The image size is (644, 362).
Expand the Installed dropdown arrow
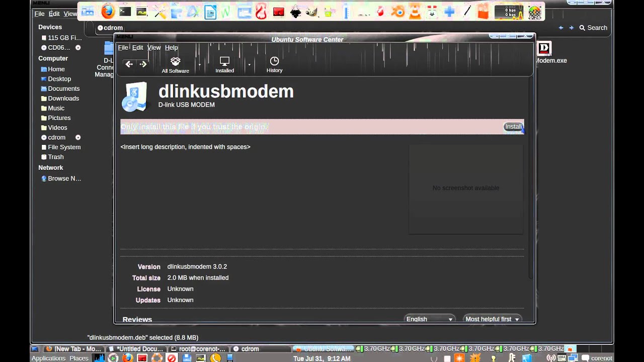(249, 65)
